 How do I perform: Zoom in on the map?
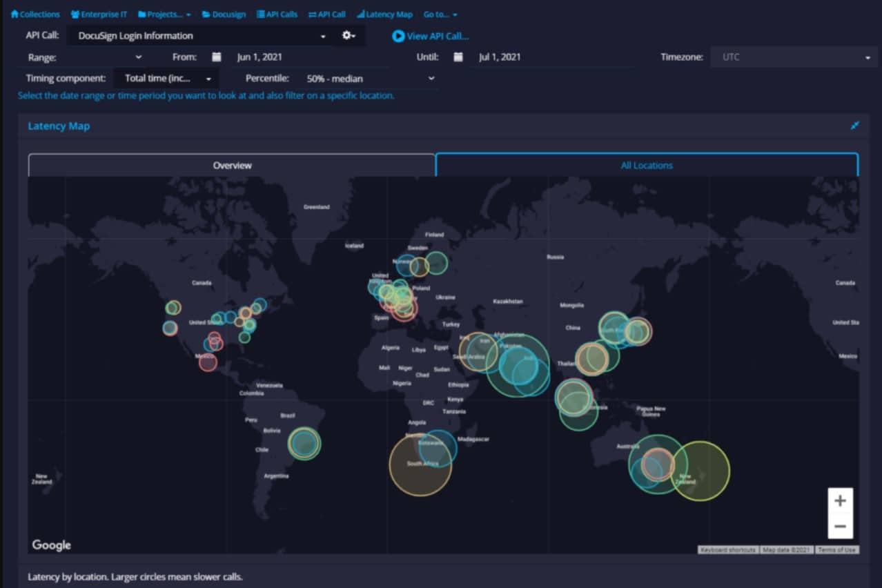(x=840, y=501)
